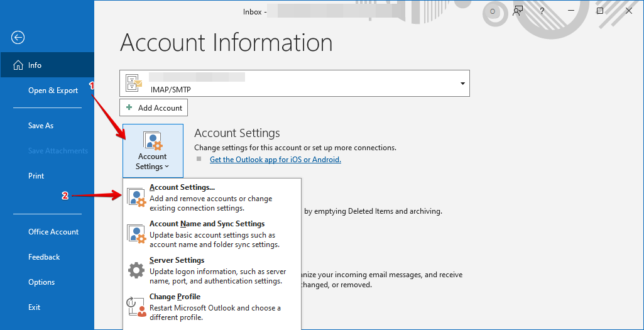644x330 pixels.
Task: Click the Server Settings gear icon
Action: tap(136, 270)
